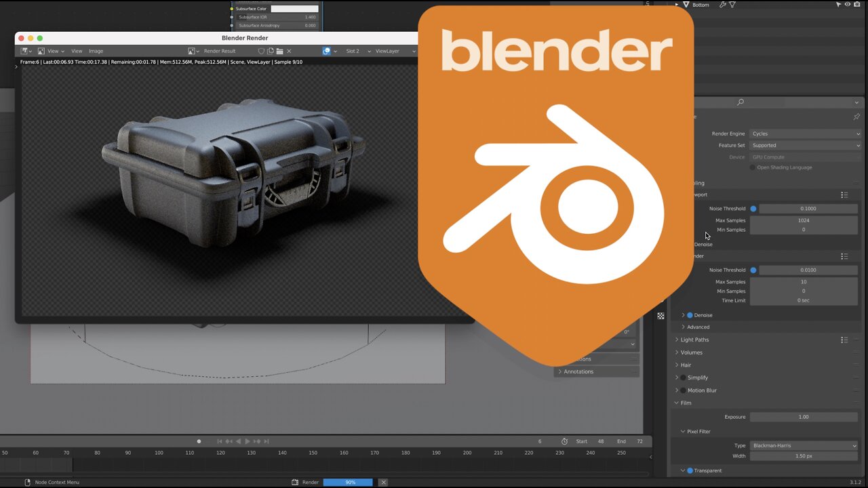Click Viewport Max Samples field 1024

(804, 220)
